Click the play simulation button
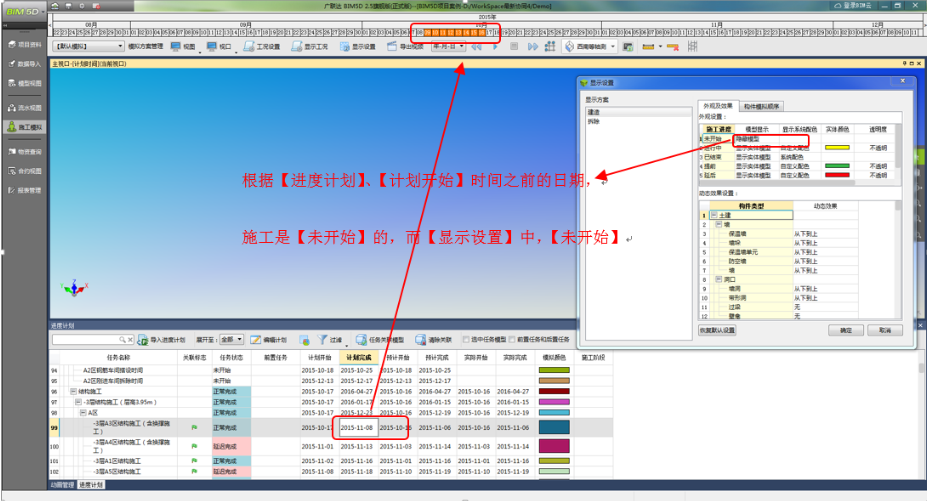 click(x=495, y=46)
